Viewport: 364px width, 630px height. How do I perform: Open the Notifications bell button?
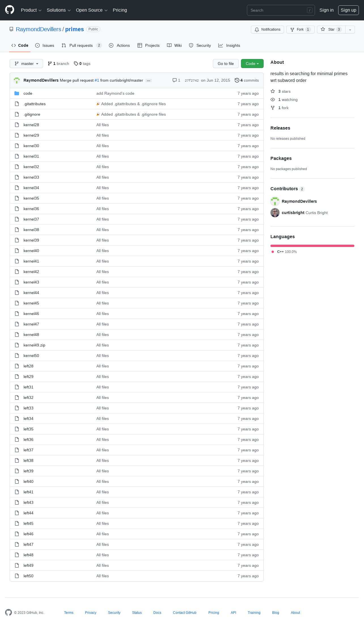pyautogui.click(x=267, y=29)
